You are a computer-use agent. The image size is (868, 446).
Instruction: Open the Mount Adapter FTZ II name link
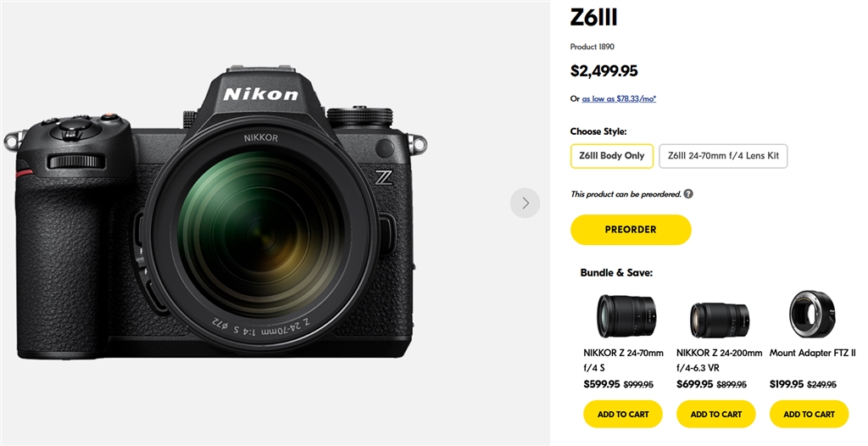(x=812, y=353)
